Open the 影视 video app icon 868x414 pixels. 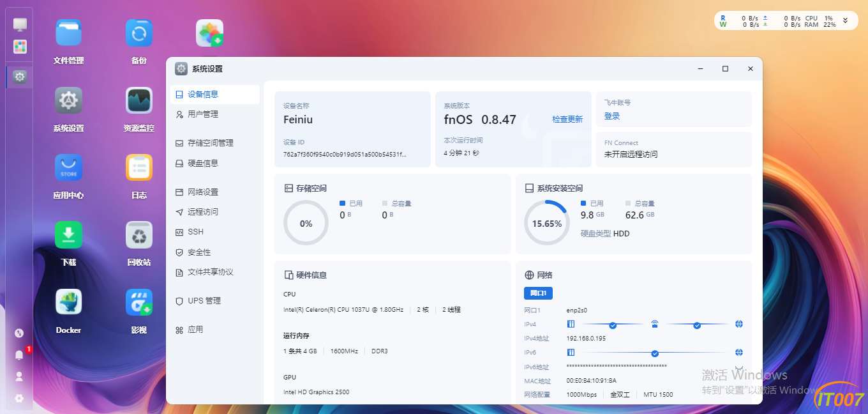(x=139, y=302)
